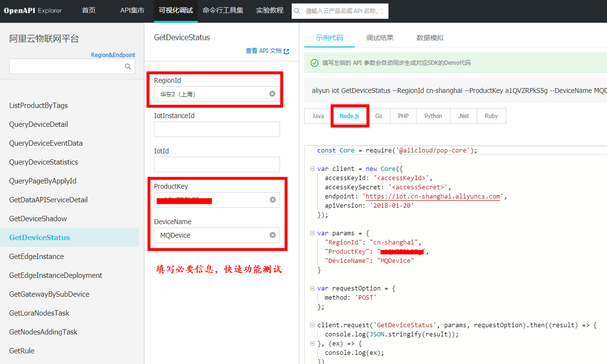The height and width of the screenshot is (364, 607).
Task: Click the aliyun iot GetDeviceStatus CLI command text
Action: pos(459,91)
